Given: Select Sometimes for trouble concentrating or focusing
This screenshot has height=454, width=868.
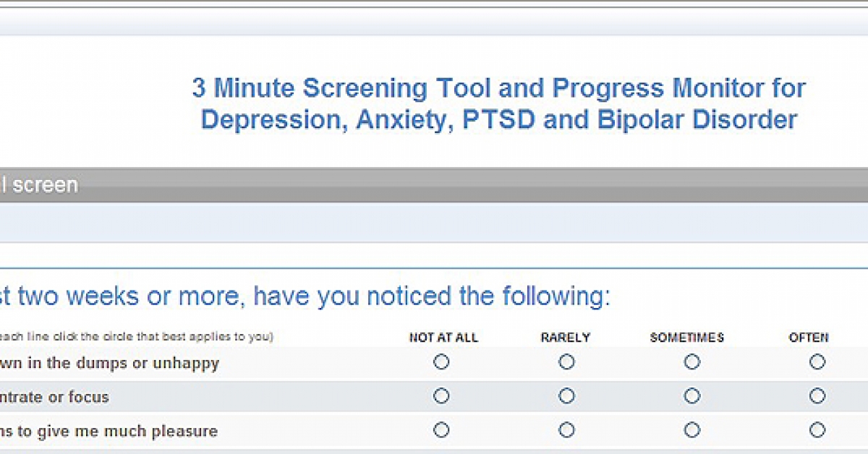Looking at the screenshot, I should pos(692,396).
